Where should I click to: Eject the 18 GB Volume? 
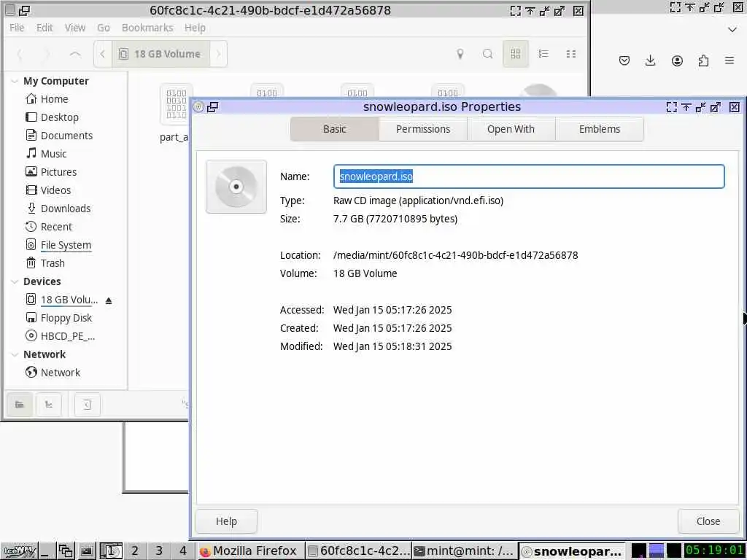point(109,300)
